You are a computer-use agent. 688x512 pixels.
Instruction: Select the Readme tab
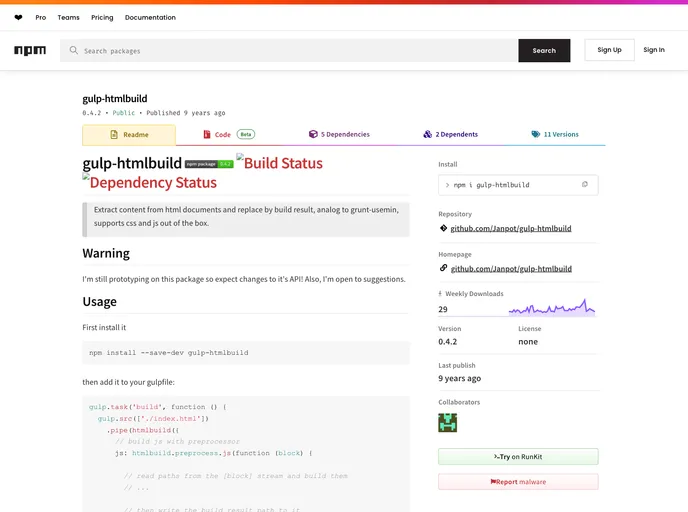click(129, 135)
